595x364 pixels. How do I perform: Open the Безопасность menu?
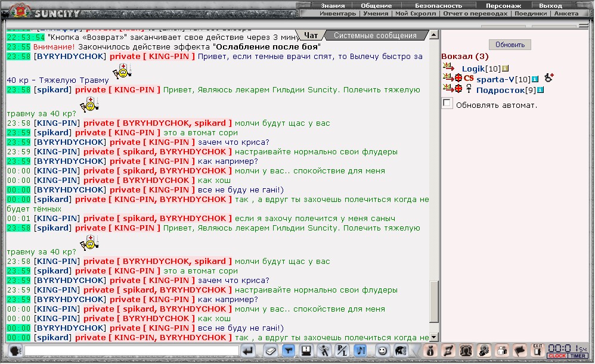(438, 6)
